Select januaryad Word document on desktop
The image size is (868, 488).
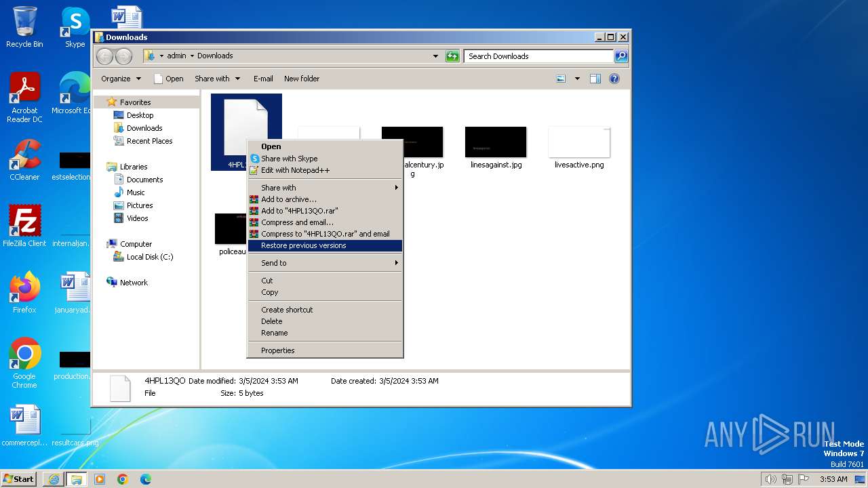click(x=73, y=292)
